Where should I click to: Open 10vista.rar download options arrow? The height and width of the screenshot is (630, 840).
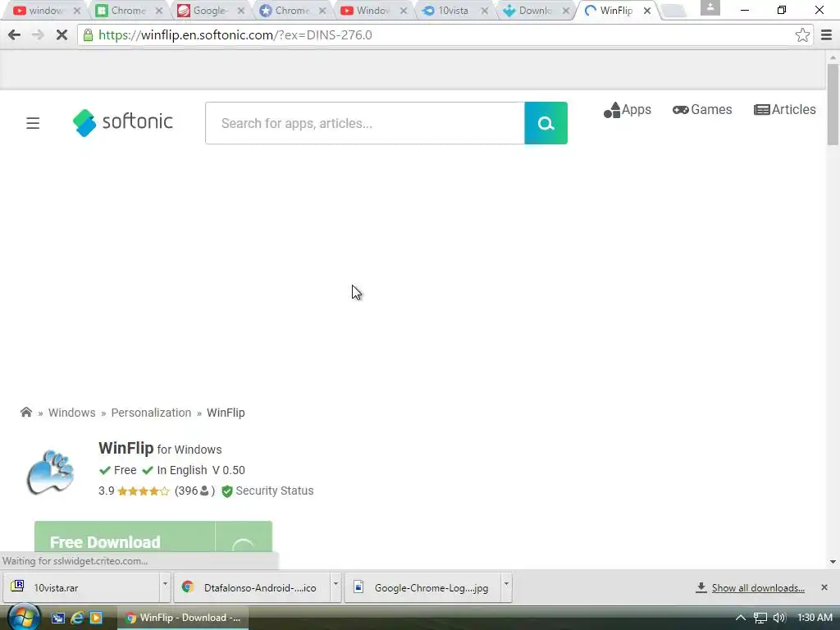pyautogui.click(x=165, y=587)
